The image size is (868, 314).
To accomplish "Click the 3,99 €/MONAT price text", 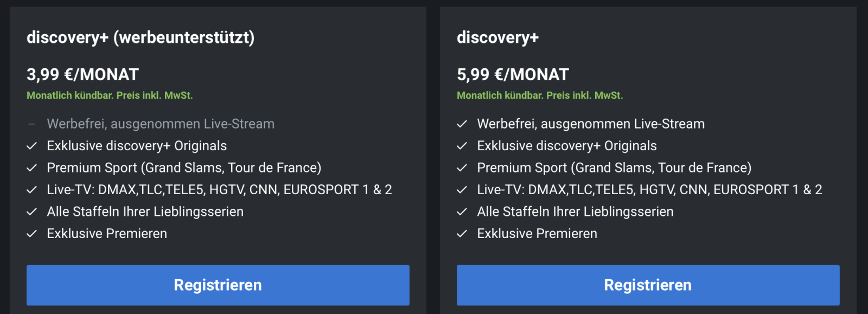I will (x=82, y=74).
